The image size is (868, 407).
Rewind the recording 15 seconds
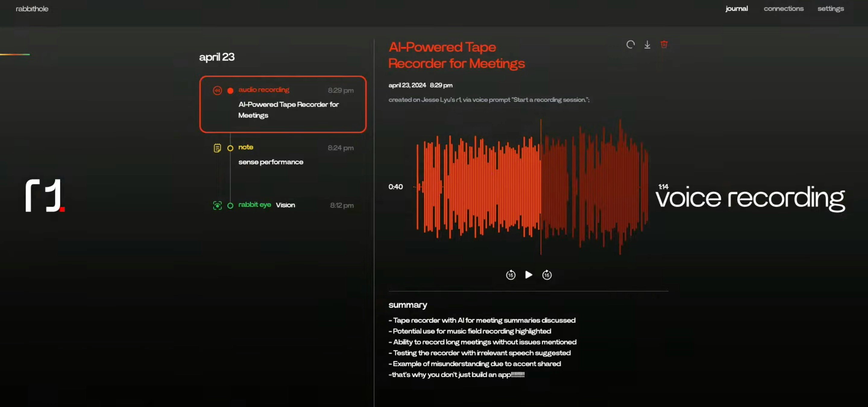(511, 275)
